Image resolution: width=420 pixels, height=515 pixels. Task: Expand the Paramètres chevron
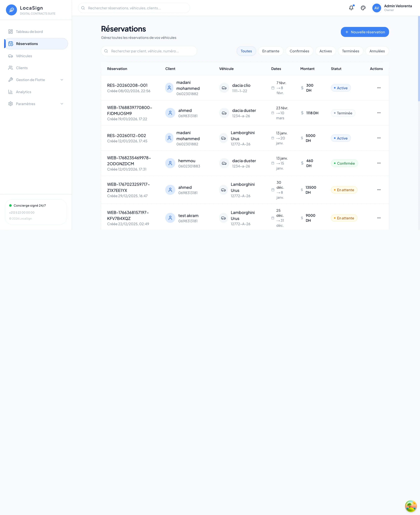[62, 104]
